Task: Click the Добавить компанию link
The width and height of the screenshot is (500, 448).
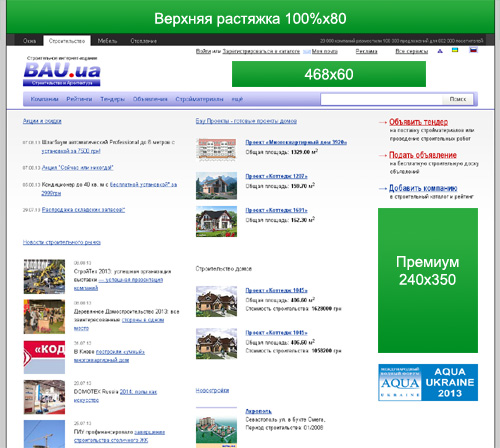Action: [423, 188]
